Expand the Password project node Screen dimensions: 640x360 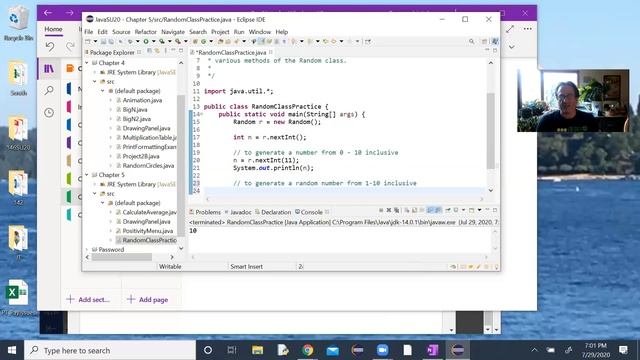click(87, 249)
